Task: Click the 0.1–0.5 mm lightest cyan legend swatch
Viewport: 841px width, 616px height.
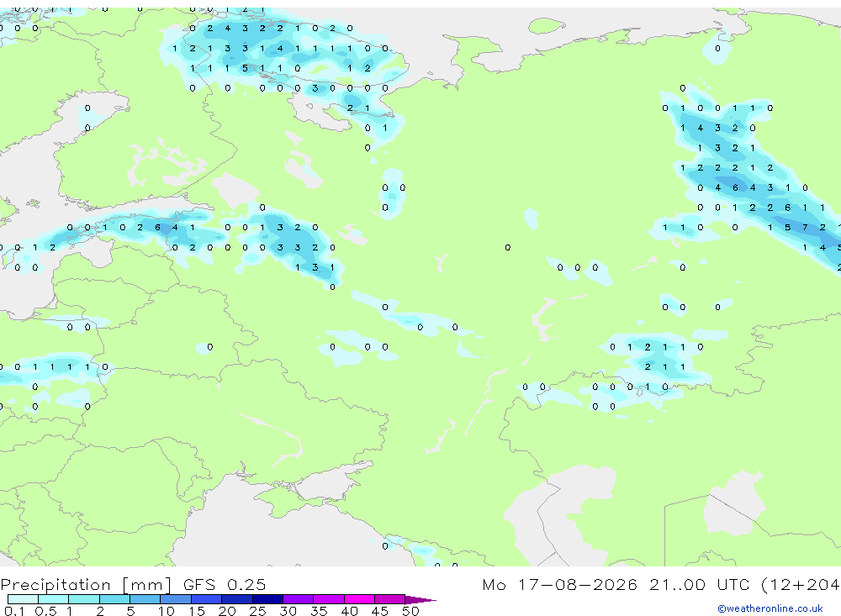Action: pyautogui.click(x=23, y=599)
